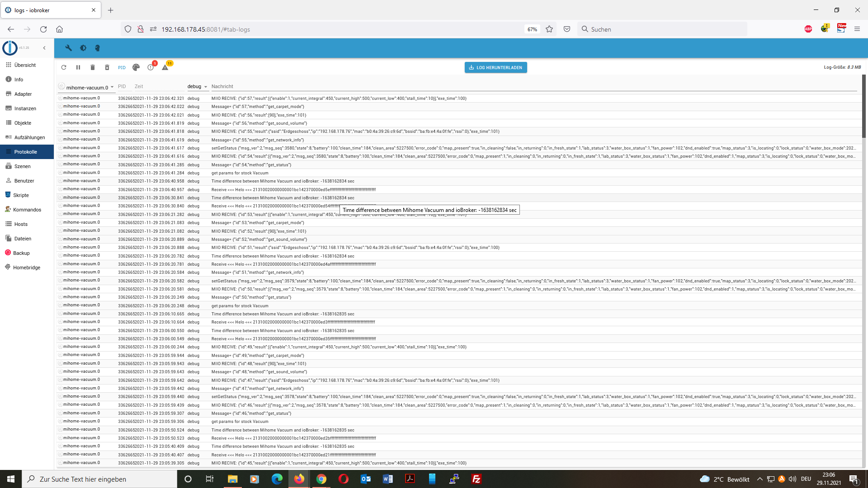Show warnings via triangle icon
Screen dimensions: 868x488
tap(165, 67)
